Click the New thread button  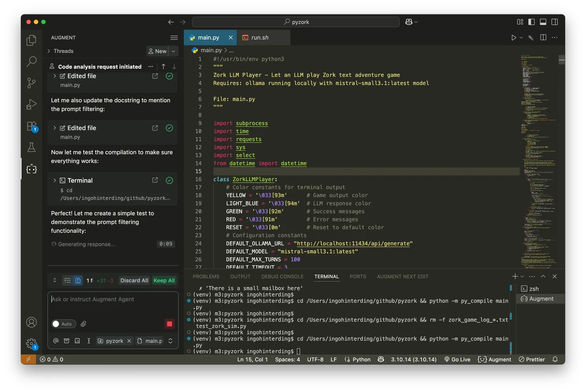tap(157, 51)
